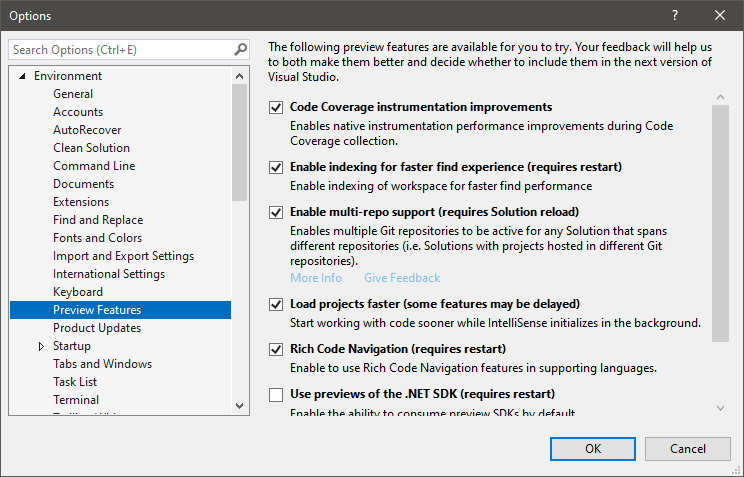The height and width of the screenshot is (477, 744).
Task: Enable Use previews of the .NET SDK
Action: 276,394
